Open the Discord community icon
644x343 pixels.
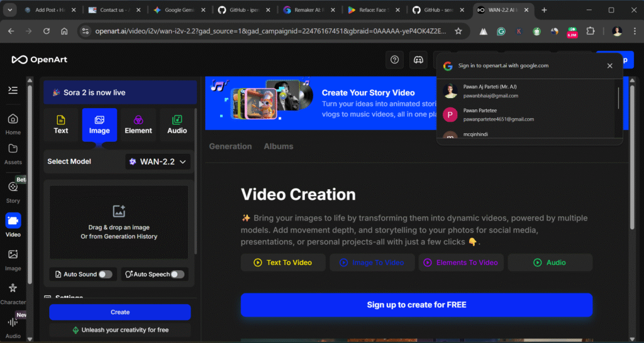[418, 60]
